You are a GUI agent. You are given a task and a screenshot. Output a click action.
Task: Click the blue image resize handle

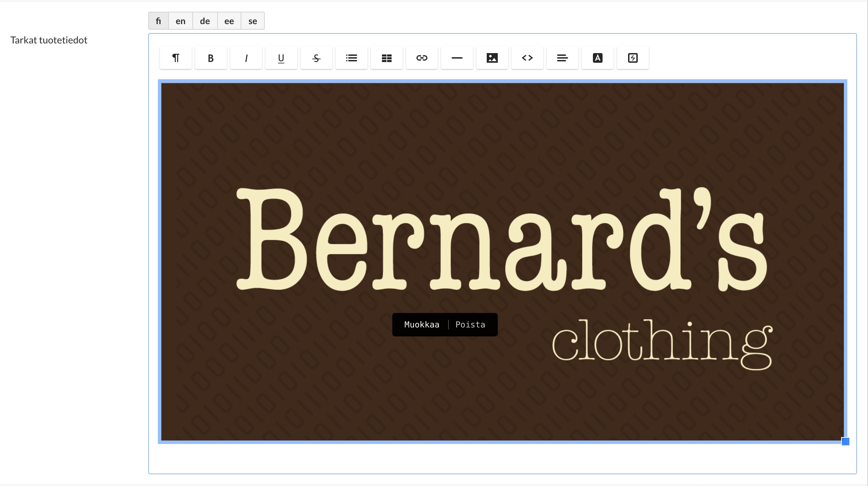click(845, 442)
